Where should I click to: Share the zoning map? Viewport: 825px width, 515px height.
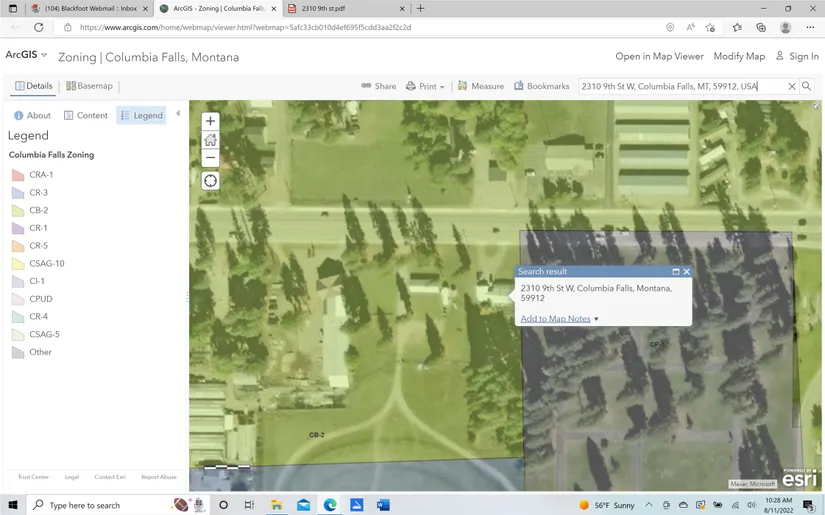pyautogui.click(x=379, y=87)
